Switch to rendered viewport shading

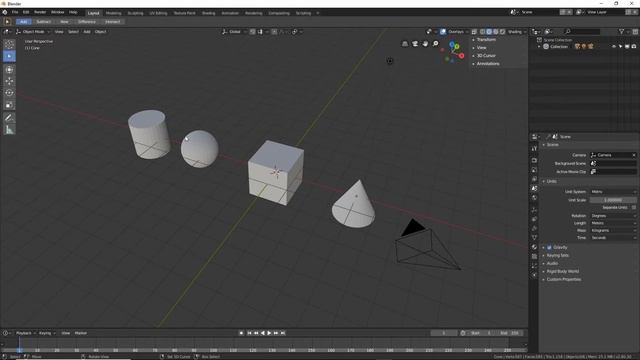[x=502, y=31]
